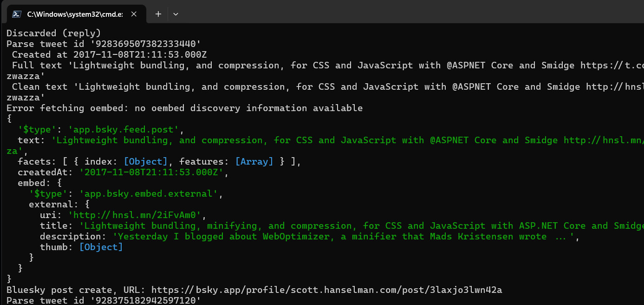Click the uri value 'http://hnsl.mn/2iFvAm0'

135,215
